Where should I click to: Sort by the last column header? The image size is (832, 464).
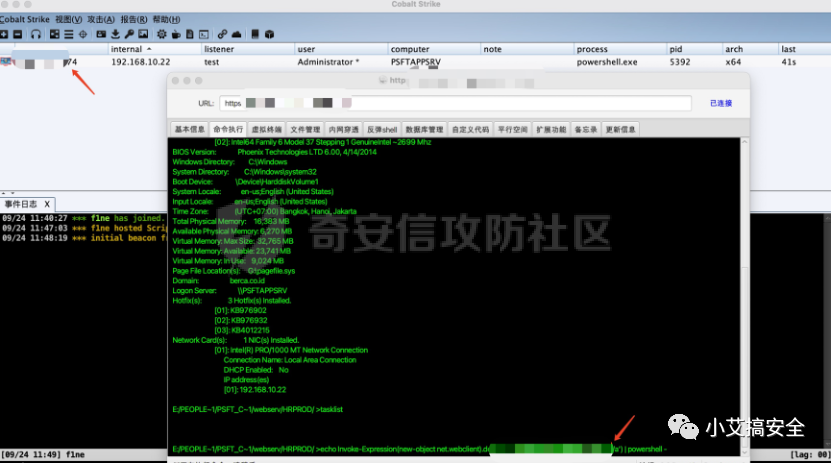pyautogui.click(x=805, y=49)
